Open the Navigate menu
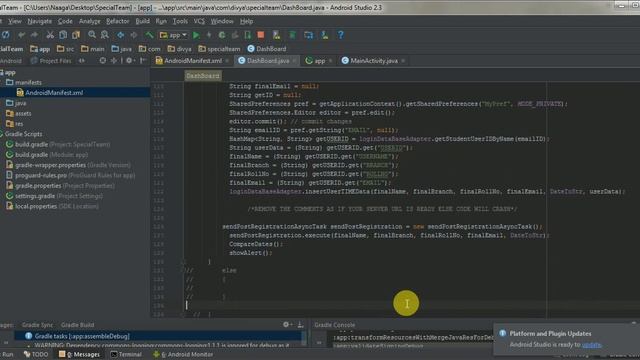Screen dimensions: 640x360 pos(40,21)
